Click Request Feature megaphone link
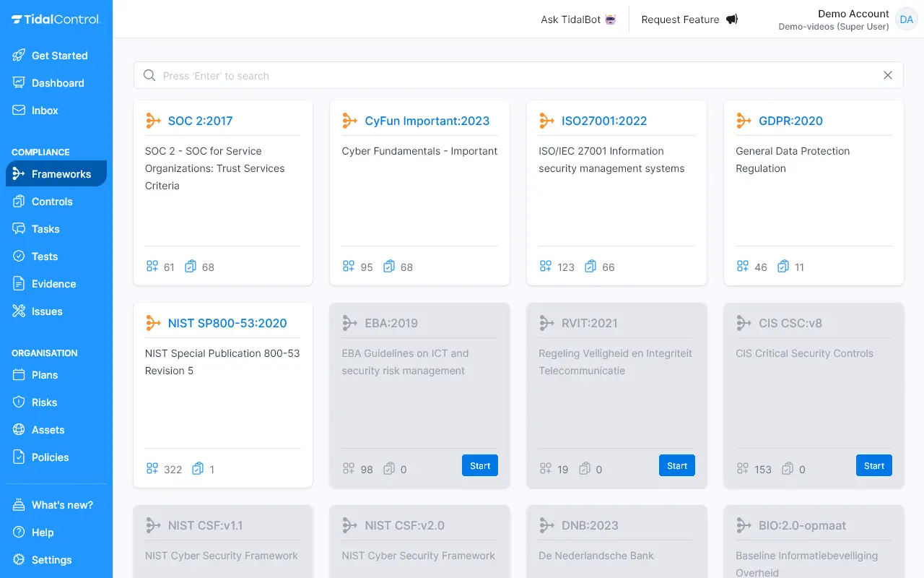The height and width of the screenshot is (578, 924). point(689,20)
